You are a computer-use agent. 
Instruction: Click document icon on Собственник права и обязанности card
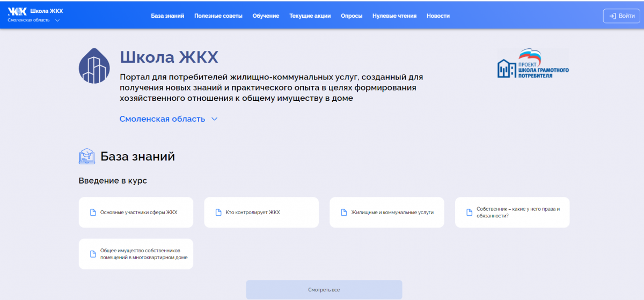pyautogui.click(x=470, y=213)
